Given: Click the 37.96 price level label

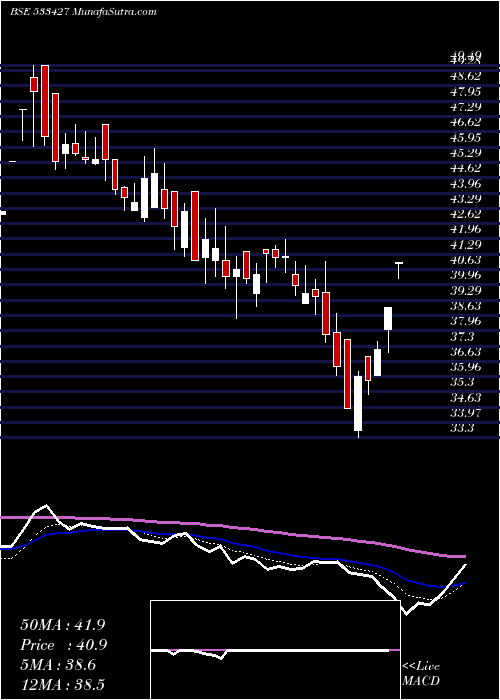Looking at the screenshot, I should click(466, 321).
